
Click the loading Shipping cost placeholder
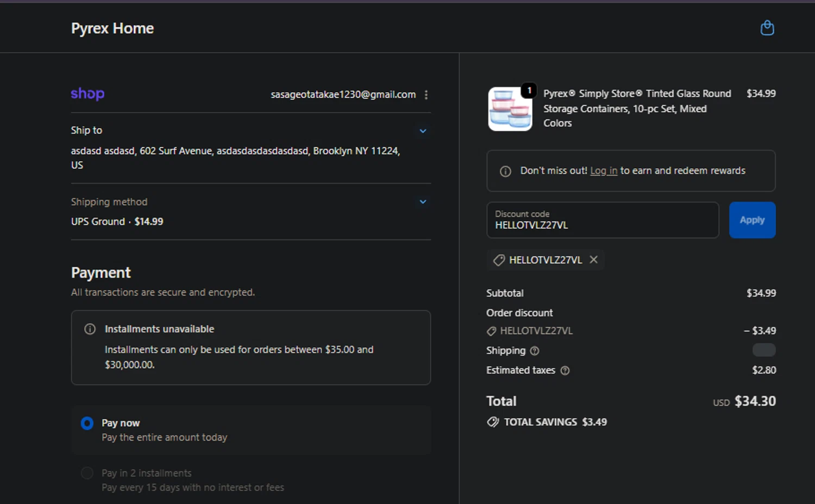[764, 350]
